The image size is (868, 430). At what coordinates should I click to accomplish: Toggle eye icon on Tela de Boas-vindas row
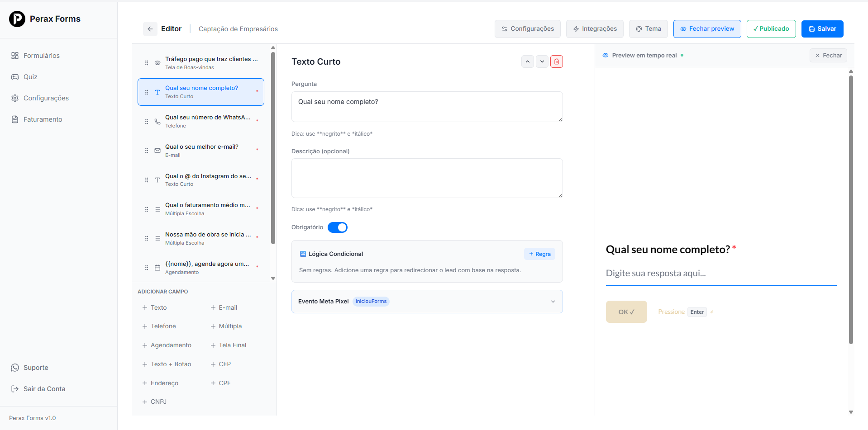tap(157, 63)
